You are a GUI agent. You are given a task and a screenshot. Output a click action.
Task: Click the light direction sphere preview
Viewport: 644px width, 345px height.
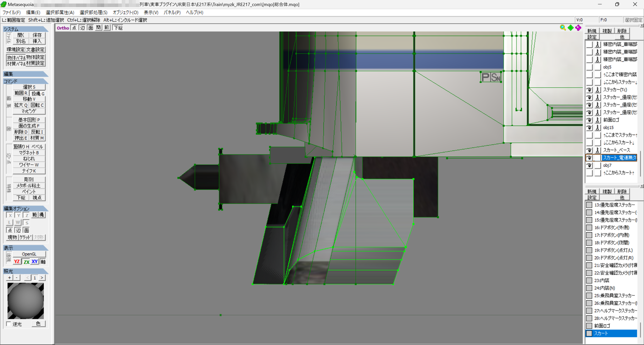click(x=25, y=301)
